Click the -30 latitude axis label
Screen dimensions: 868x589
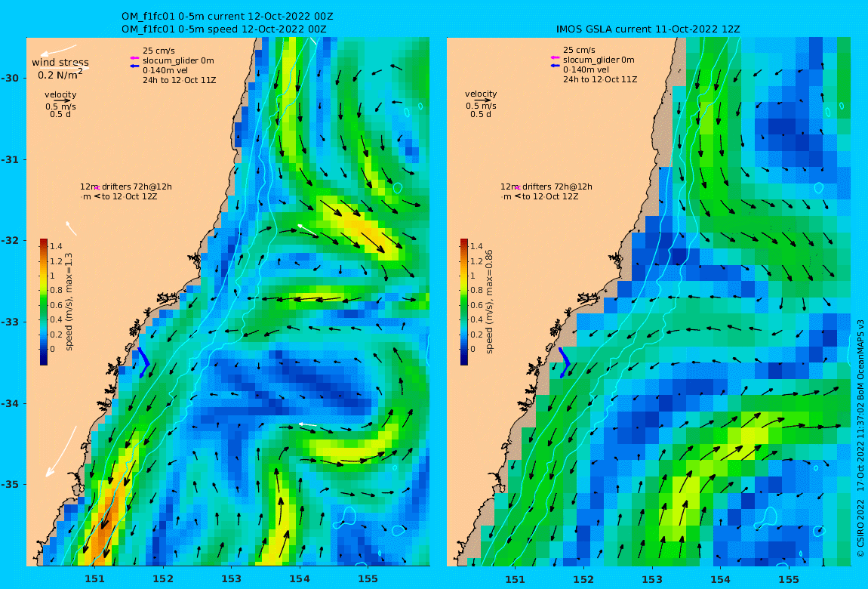pos(9,78)
